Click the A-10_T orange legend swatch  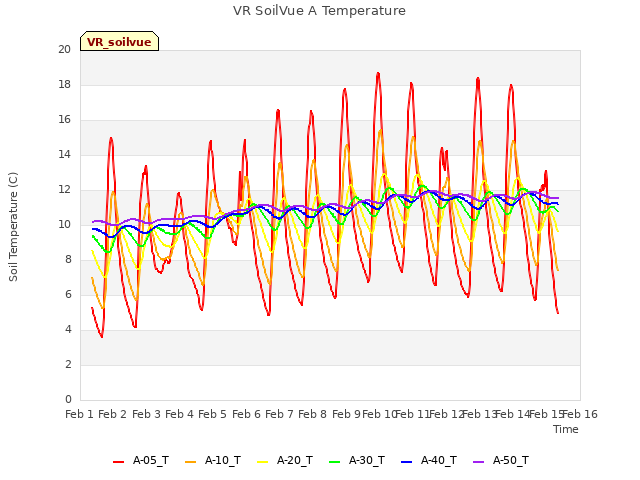pyautogui.click(x=190, y=462)
